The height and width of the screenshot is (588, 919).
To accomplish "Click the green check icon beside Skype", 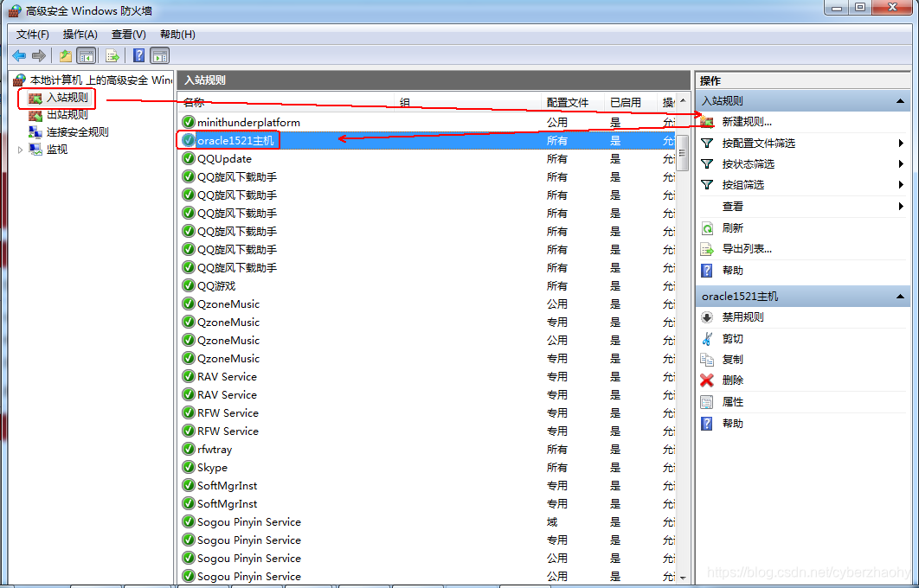I will (x=188, y=467).
